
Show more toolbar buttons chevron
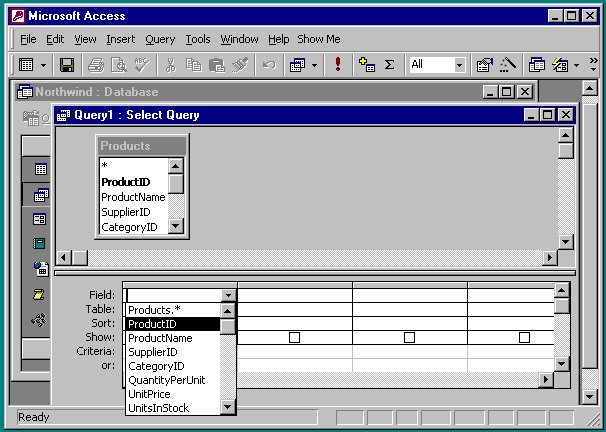[x=594, y=65]
